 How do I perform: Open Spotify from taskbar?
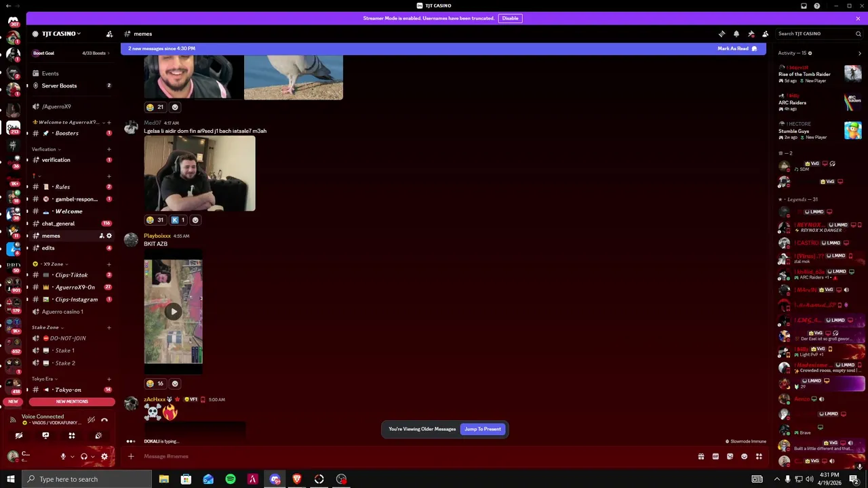click(x=231, y=479)
